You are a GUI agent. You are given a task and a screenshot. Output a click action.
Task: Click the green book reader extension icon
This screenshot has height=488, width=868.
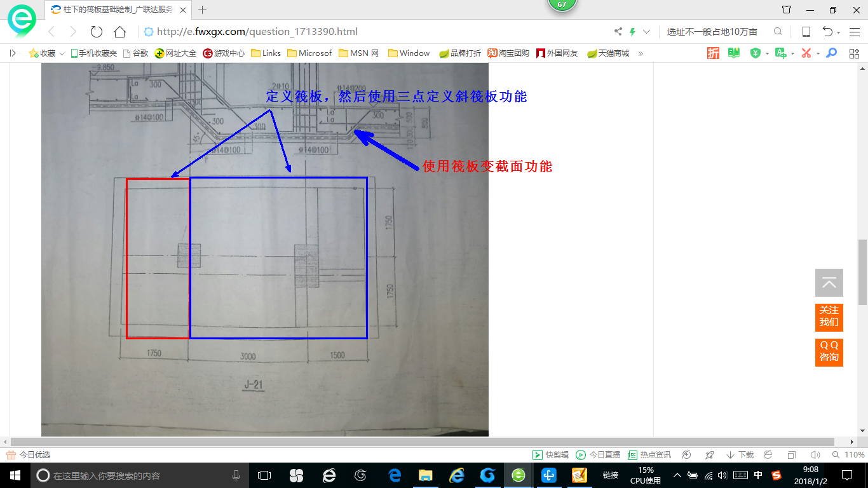(734, 53)
